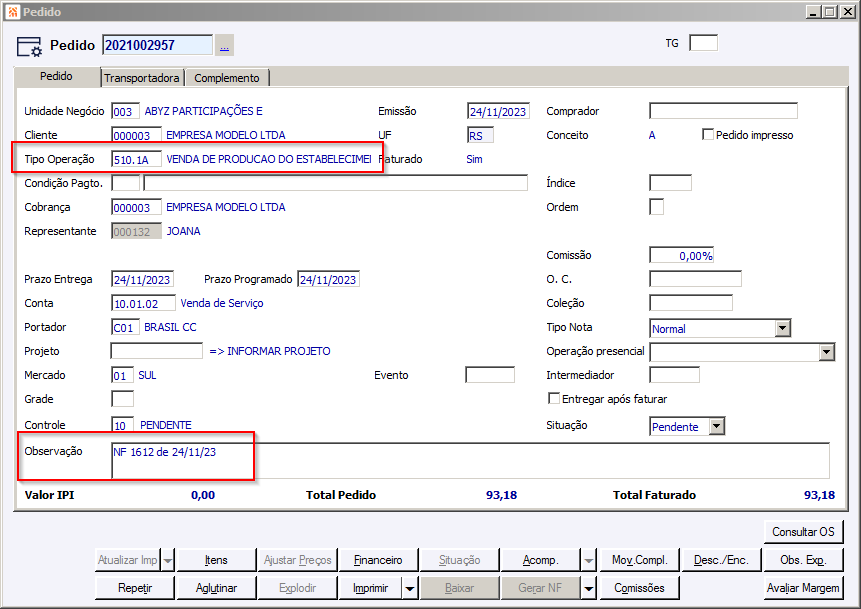
Task: Click the UF field showing RS
Action: click(x=480, y=135)
